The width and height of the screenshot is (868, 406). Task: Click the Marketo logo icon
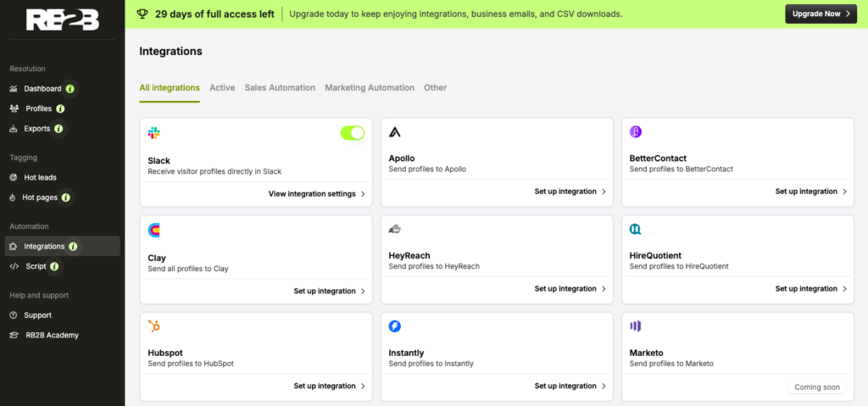(636, 326)
